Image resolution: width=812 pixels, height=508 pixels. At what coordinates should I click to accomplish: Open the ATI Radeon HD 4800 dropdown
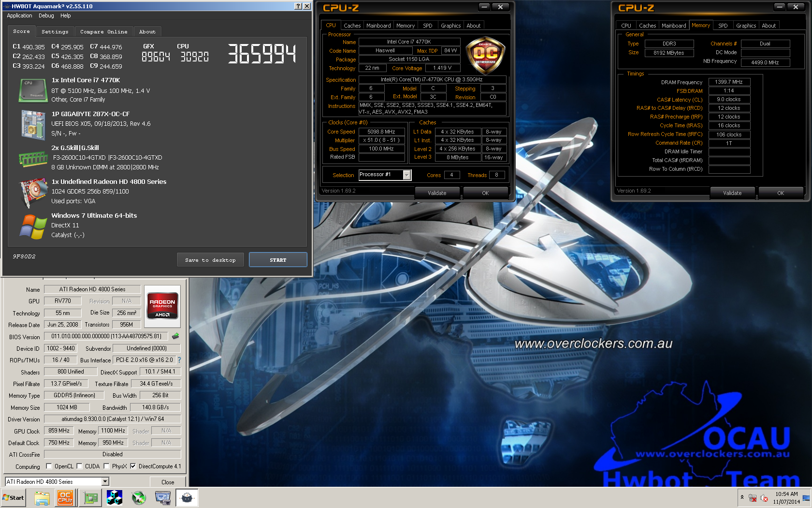(x=105, y=482)
